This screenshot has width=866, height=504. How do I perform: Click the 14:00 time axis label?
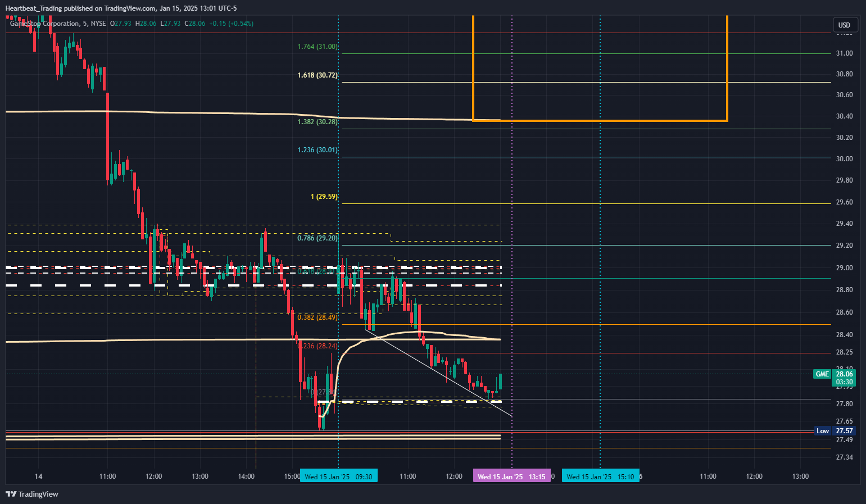246,476
